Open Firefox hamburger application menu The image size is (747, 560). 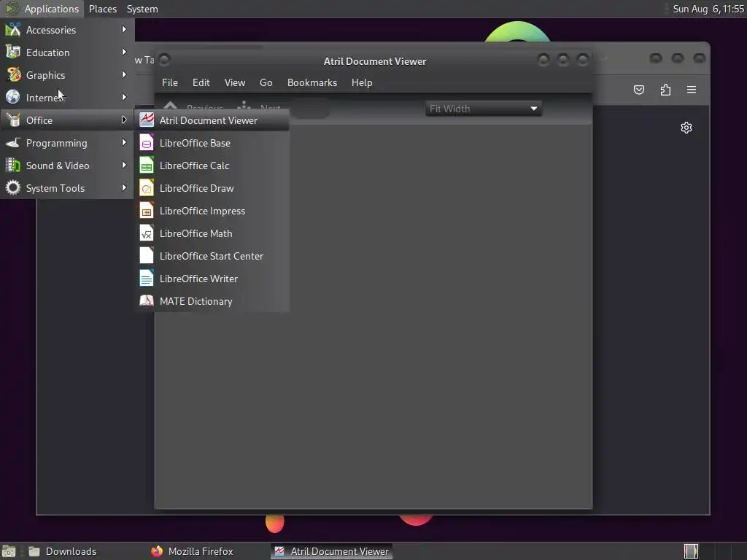[x=692, y=90]
